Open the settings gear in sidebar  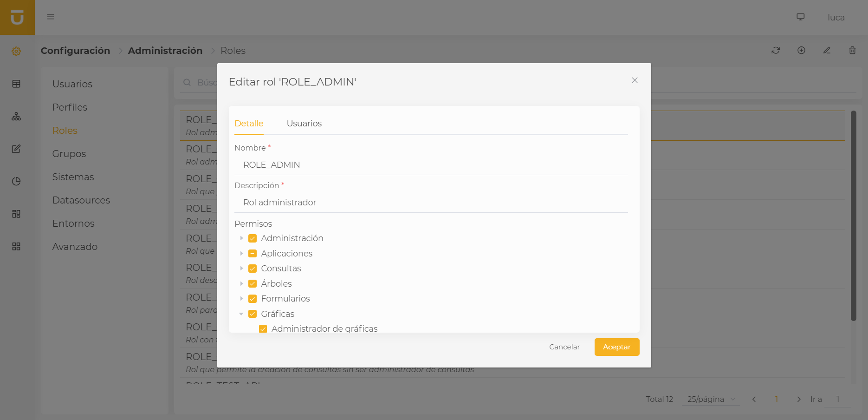[16, 51]
